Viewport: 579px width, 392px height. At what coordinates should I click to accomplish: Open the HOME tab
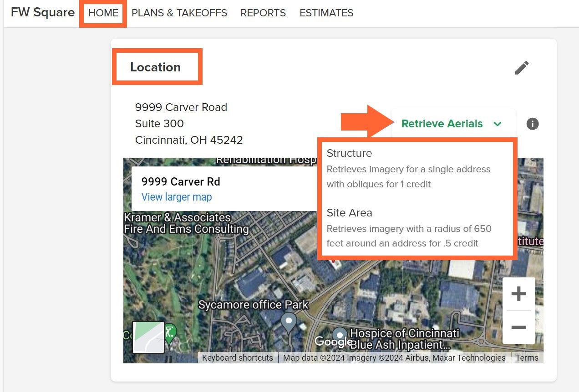tap(103, 13)
